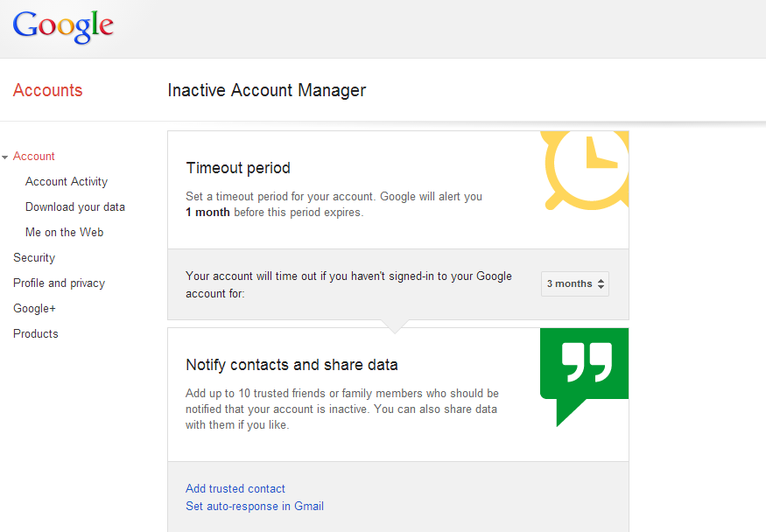Image resolution: width=766 pixels, height=532 pixels.
Task: Click the bold '1 month' text
Action: click(x=207, y=213)
